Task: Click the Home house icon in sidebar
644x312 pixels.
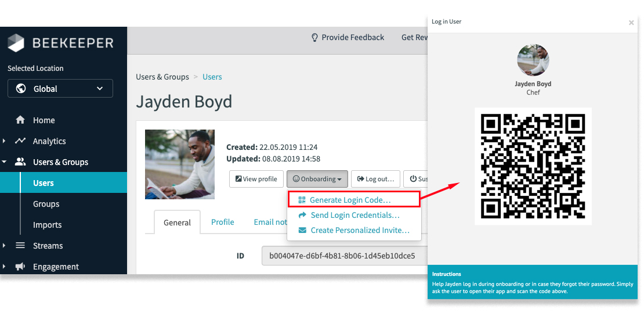Action: (20, 120)
